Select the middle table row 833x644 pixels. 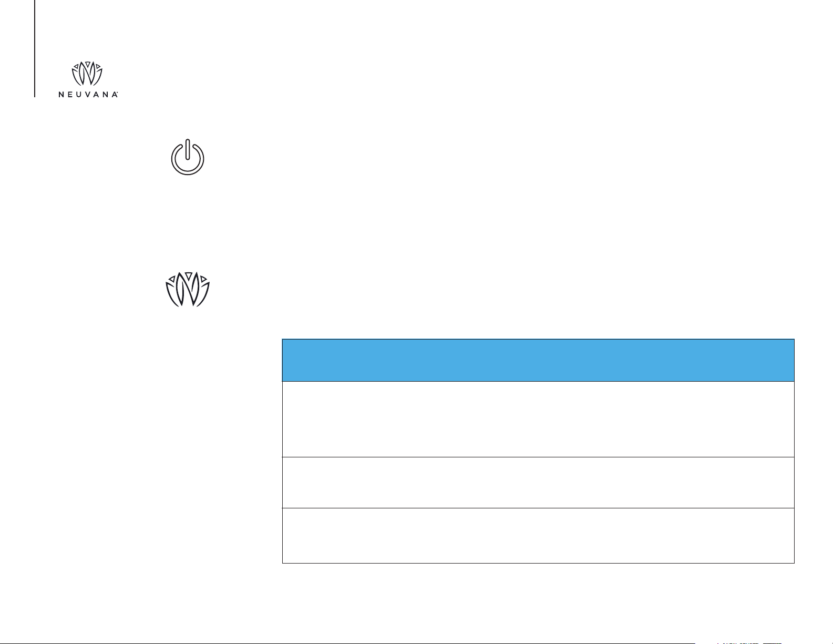(x=538, y=483)
